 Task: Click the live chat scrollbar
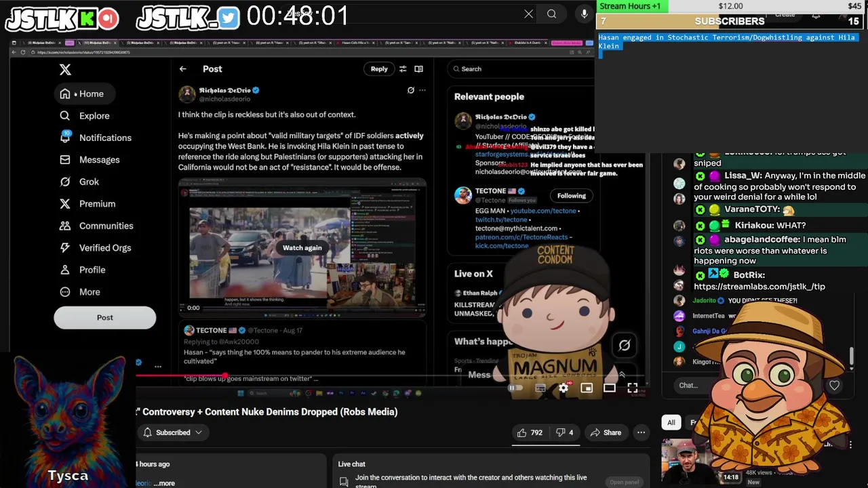pyautogui.click(x=852, y=356)
